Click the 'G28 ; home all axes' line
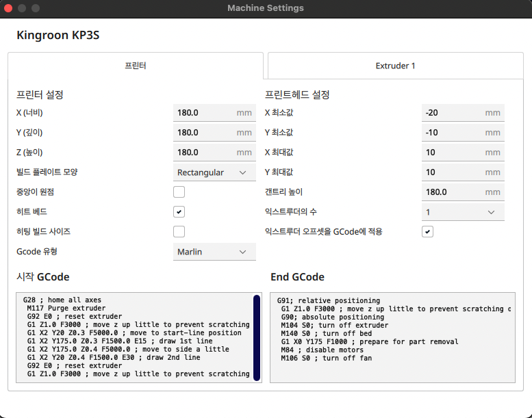This screenshot has height=418, width=532. point(62,300)
